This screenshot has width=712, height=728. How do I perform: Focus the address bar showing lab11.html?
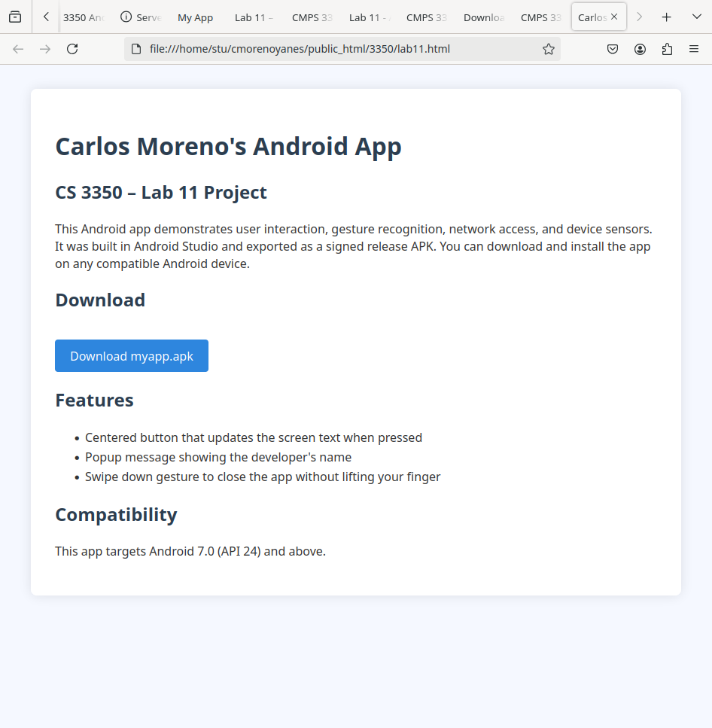339,49
